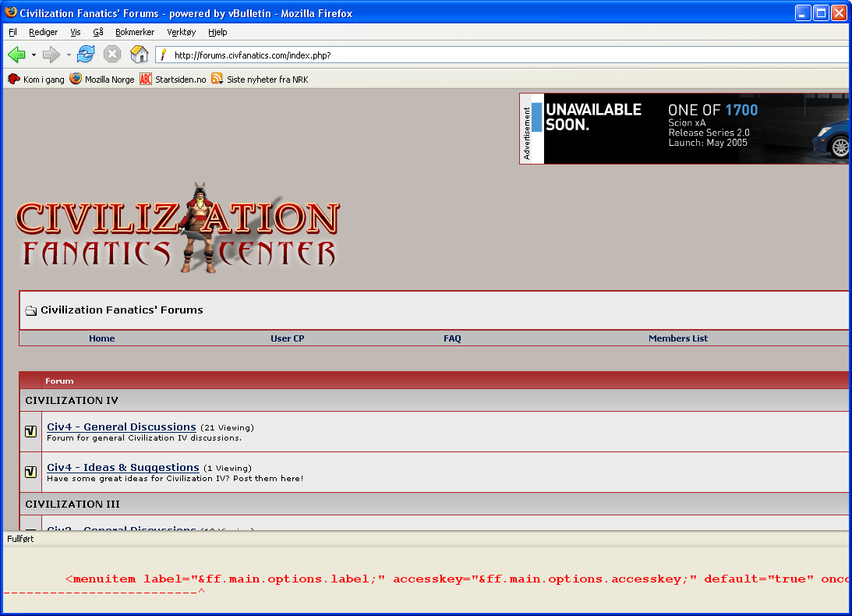
Task: Open the Rediger menu
Action: coord(44,32)
